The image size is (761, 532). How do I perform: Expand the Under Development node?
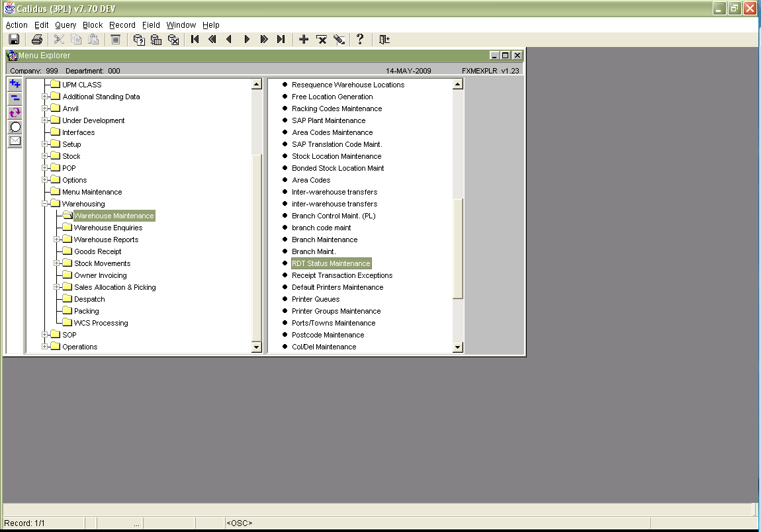44,120
